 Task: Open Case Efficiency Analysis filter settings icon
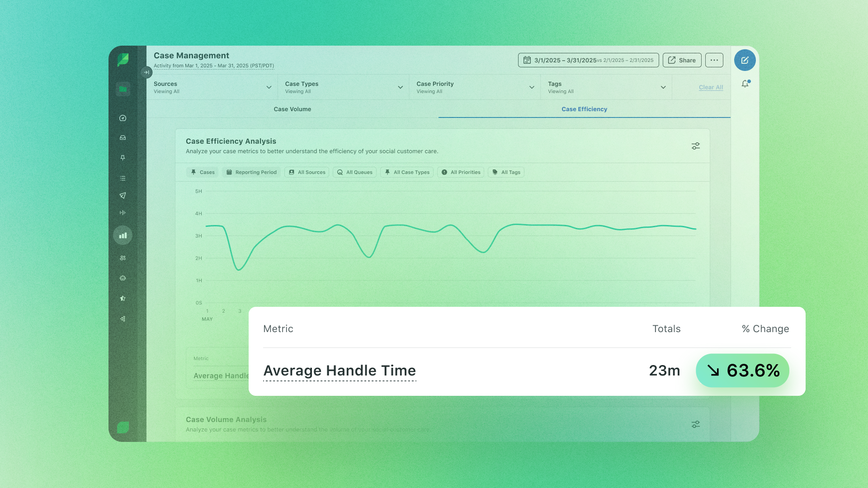point(695,146)
